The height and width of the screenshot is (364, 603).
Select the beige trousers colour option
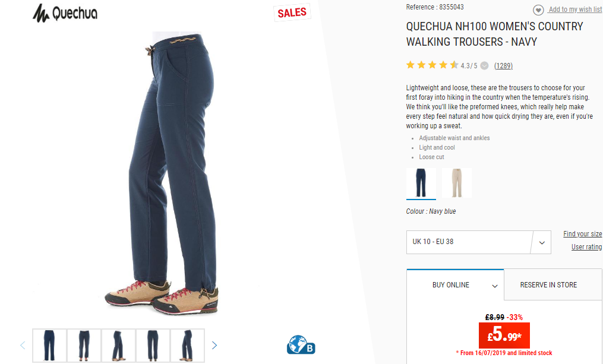click(x=456, y=183)
